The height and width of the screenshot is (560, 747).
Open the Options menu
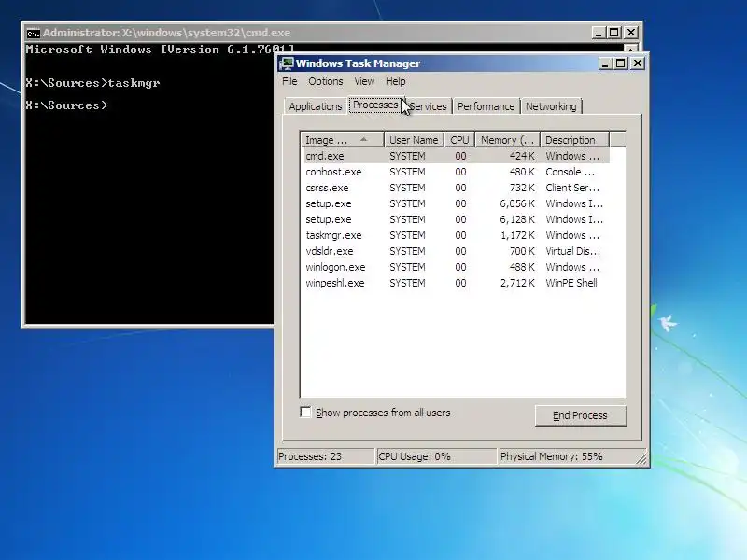pyautogui.click(x=325, y=81)
